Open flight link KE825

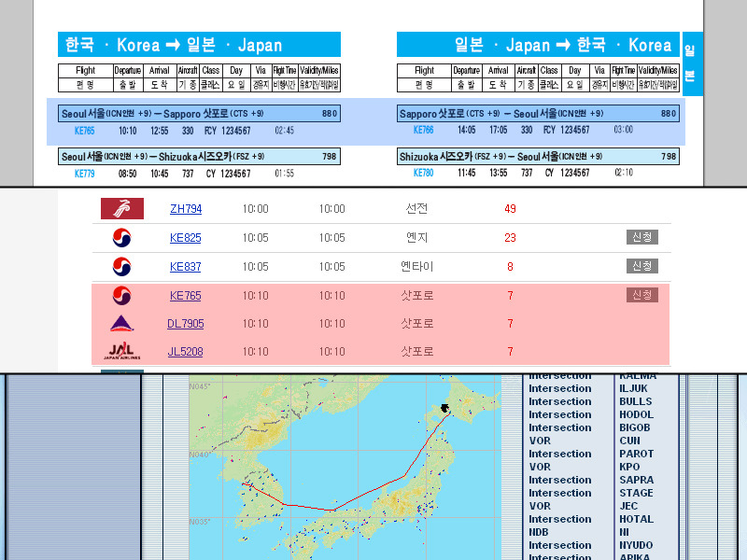tap(185, 238)
